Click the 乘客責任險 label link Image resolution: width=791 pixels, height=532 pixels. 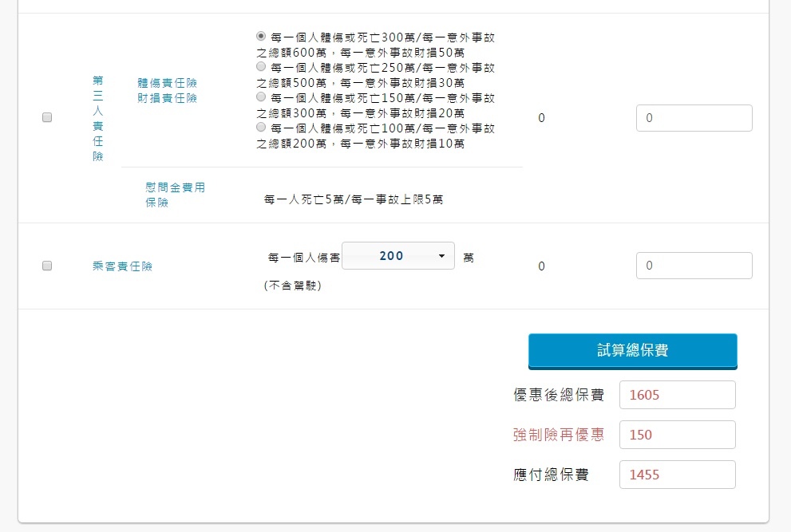tap(123, 266)
